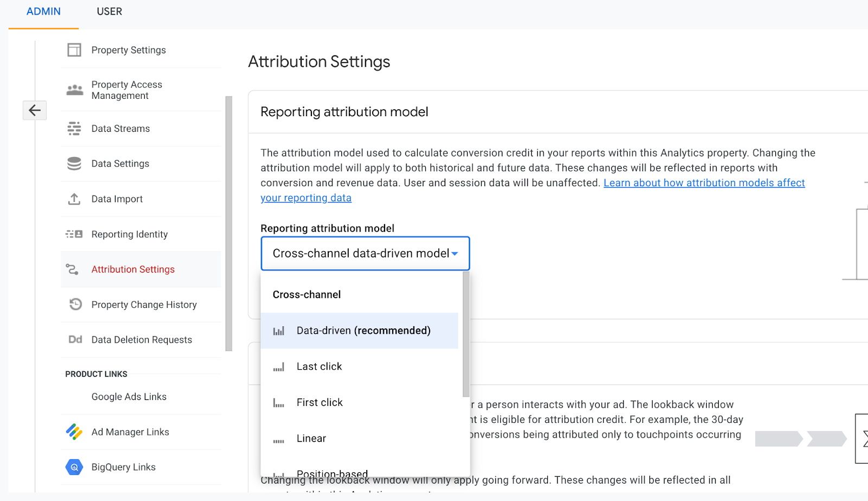This screenshot has width=868, height=501.
Task: Click the Property Settings icon
Action: [74, 49]
